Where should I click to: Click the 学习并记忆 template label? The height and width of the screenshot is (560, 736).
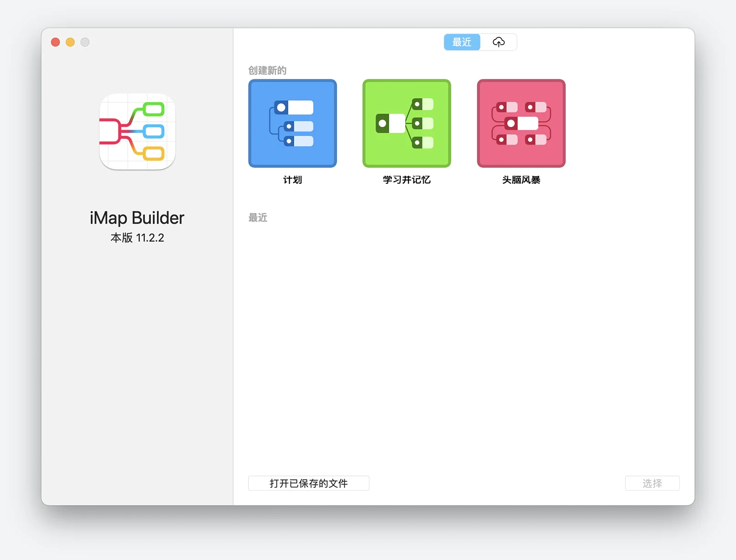pyautogui.click(x=407, y=180)
